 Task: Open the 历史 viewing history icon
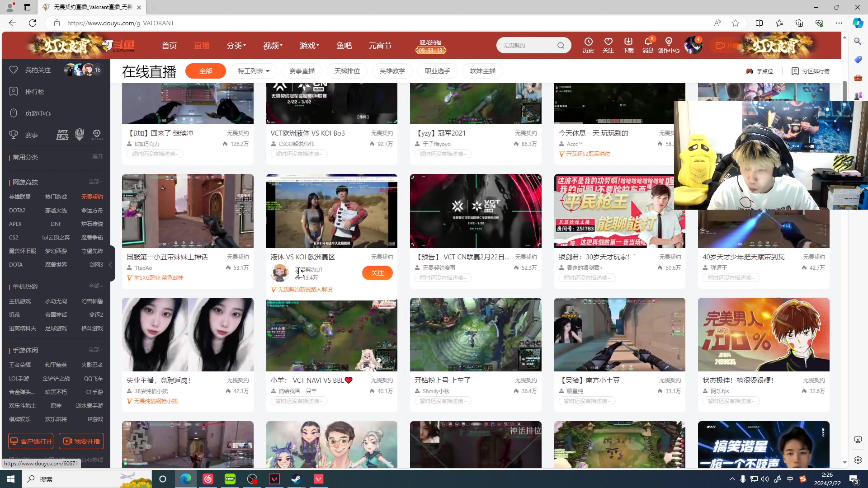pyautogui.click(x=588, y=45)
